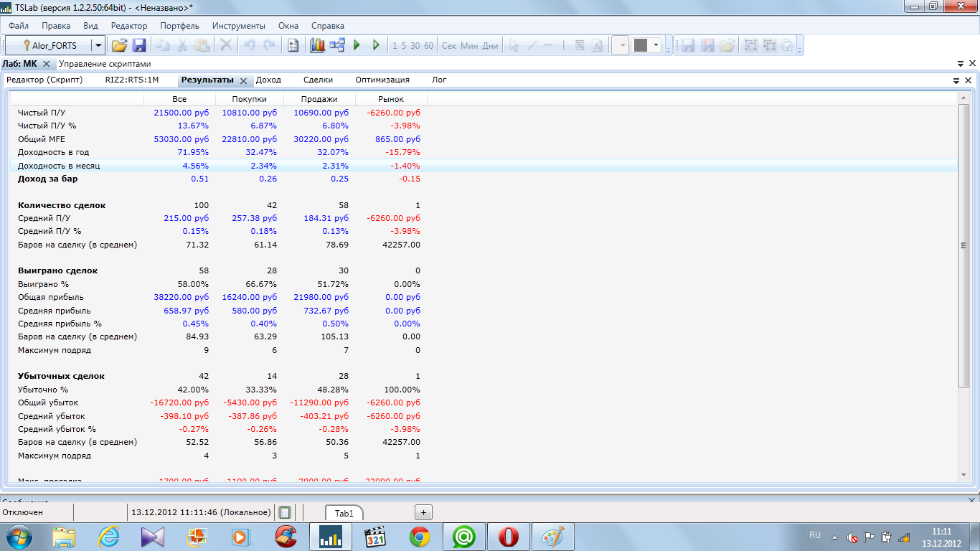Open the Инструменты menu
The image size is (980, 551).
238,26
